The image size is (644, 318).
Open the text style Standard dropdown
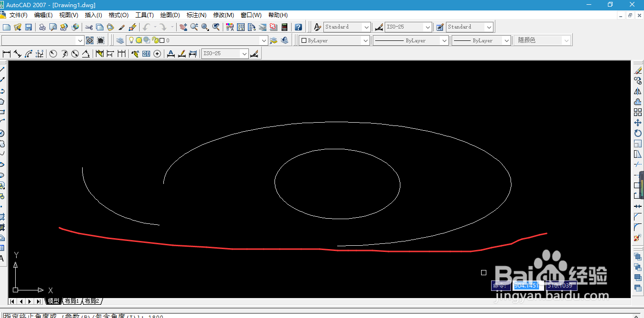[366, 27]
